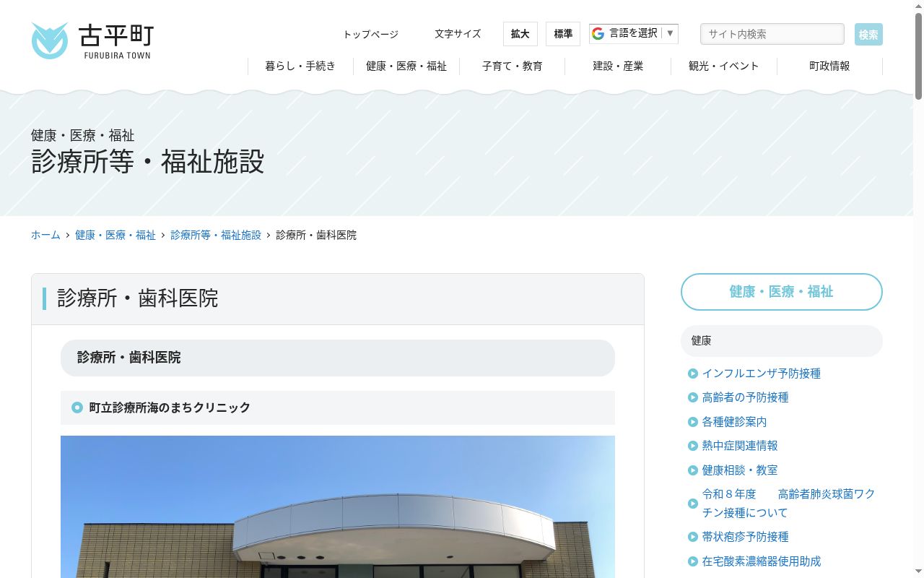Open 熱中症関連情報 sidebar link
The image size is (924, 578).
740,446
